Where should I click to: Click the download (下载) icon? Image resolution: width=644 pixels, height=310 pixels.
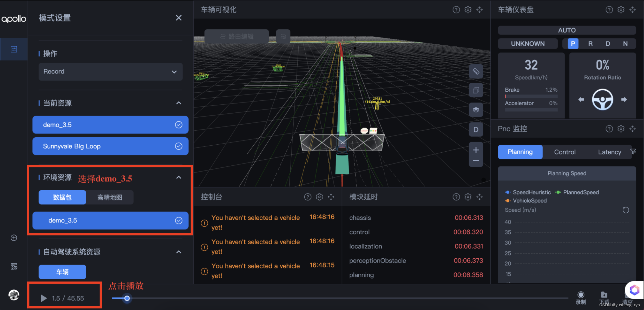point(604,295)
